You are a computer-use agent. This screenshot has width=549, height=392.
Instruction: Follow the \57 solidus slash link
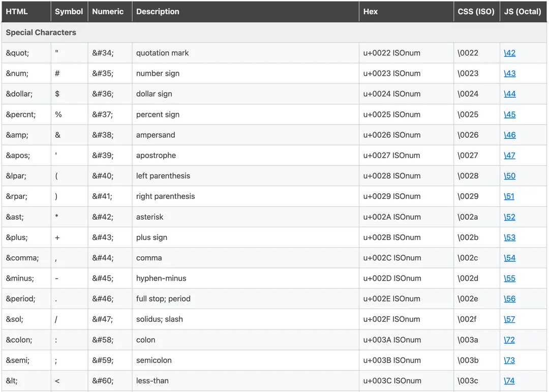tap(509, 319)
